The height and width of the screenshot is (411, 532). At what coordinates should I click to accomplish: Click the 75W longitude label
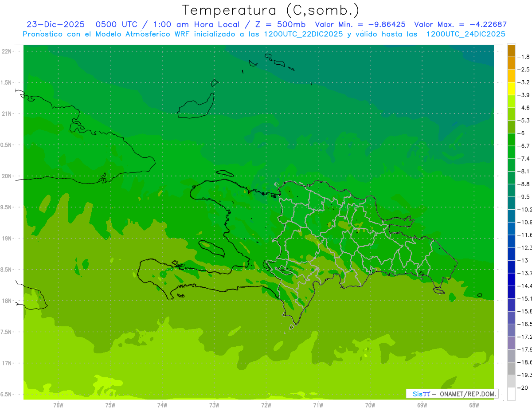[x=110, y=405]
